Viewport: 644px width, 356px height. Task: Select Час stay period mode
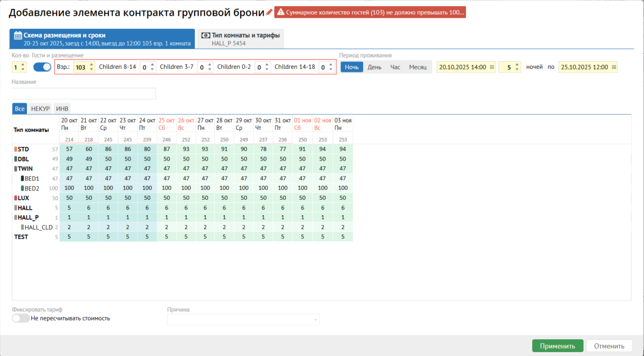pyautogui.click(x=395, y=67)
